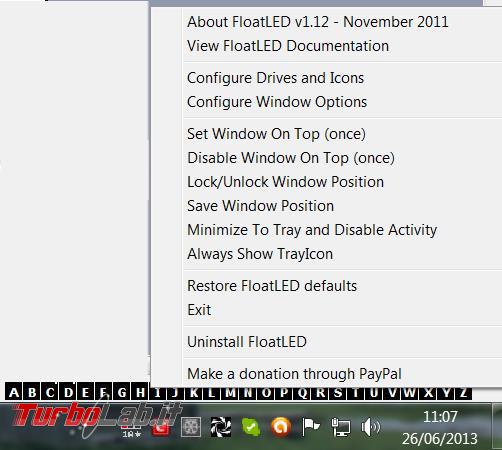Click the drive letter A indicator

click(x=14, y=392)
